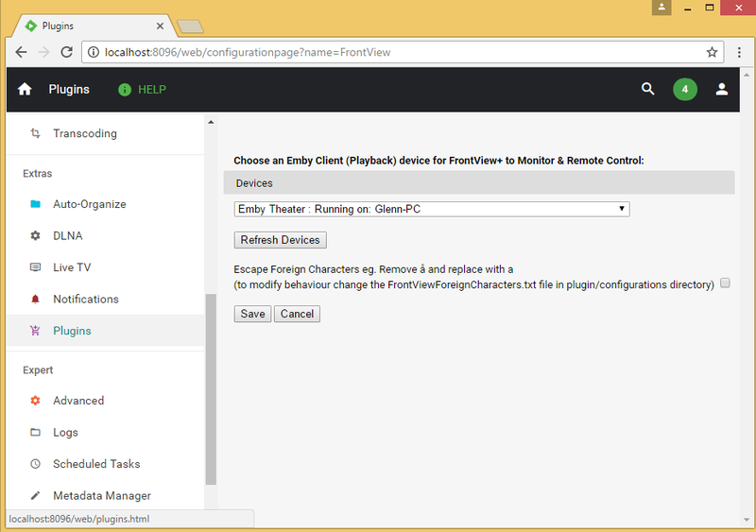Go back with browser back arrow
The height and width of the screenshot is (532, 756).
[x=21, y=52]
